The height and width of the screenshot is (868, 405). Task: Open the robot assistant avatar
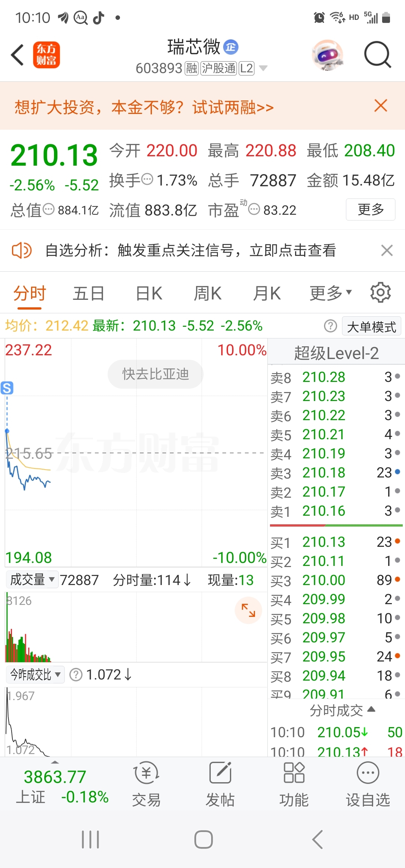(327, 55)
